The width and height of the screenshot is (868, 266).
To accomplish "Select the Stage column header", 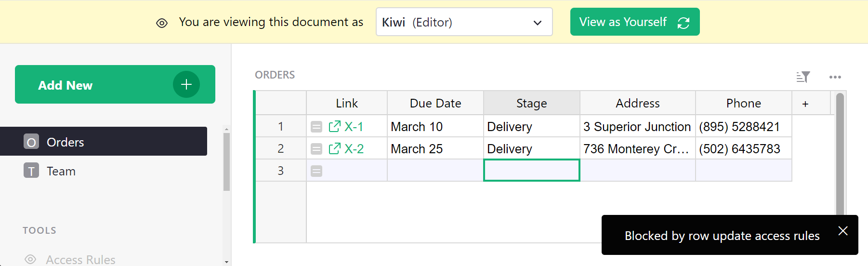I will pos(531,103).
